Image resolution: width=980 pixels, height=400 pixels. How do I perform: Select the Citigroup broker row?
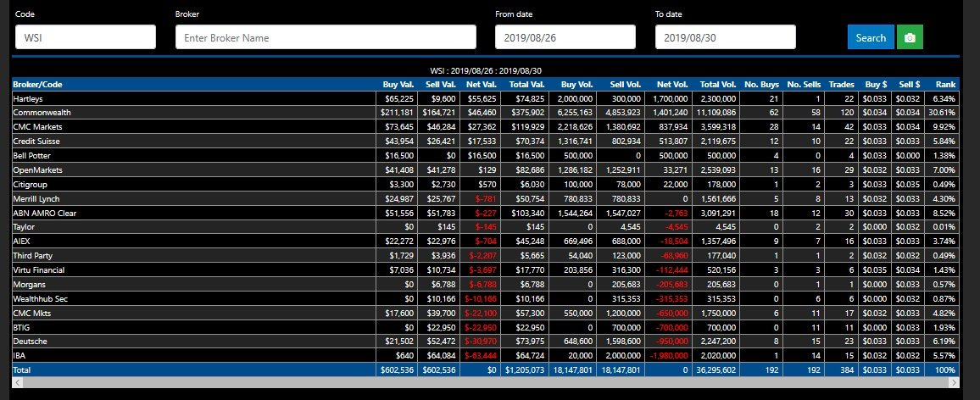click(x=485, y=185)
